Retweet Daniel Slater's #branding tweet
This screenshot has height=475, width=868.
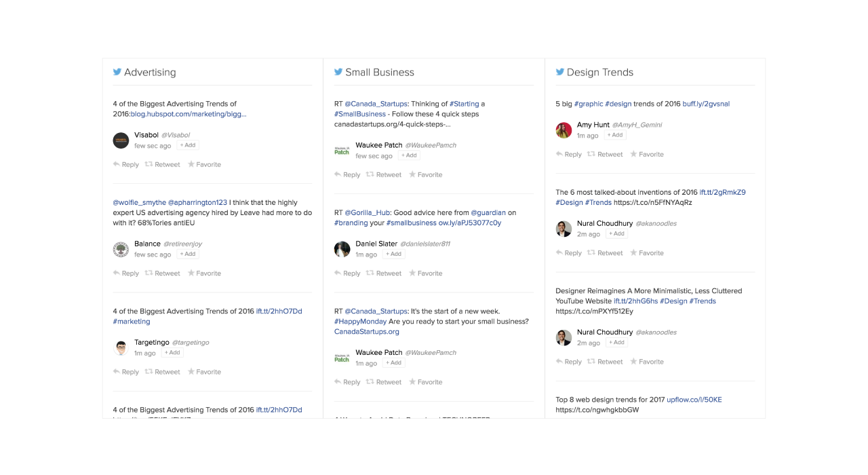coord(384,273)
